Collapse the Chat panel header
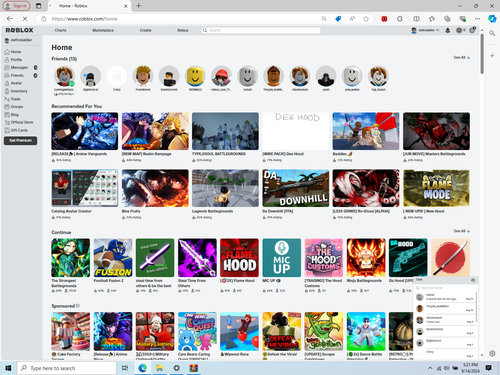This screenshot has height=375, width=500. tap(445, 280)
